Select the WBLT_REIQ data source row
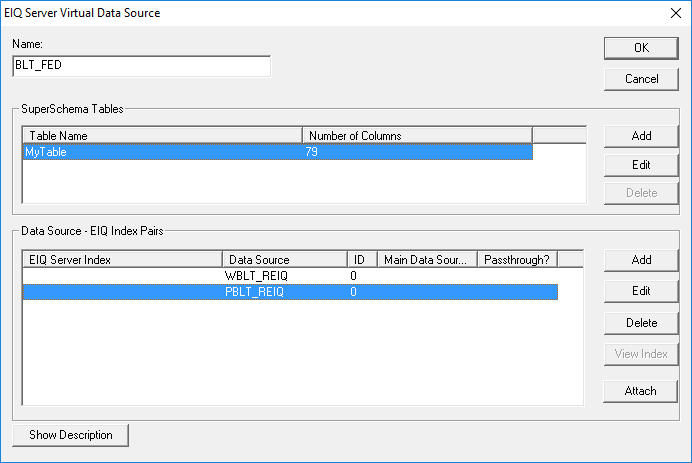 pos(290,276)
